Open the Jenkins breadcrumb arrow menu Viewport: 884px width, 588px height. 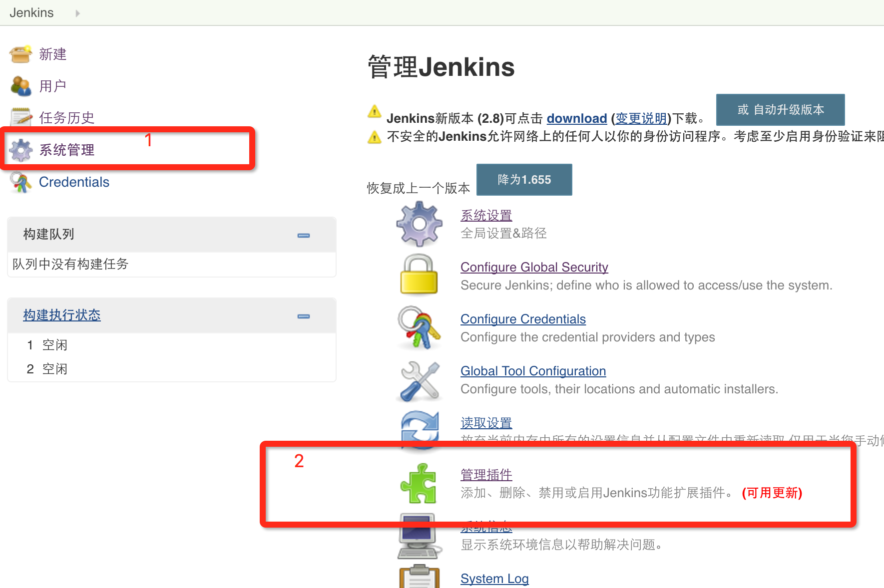(77, 13)
